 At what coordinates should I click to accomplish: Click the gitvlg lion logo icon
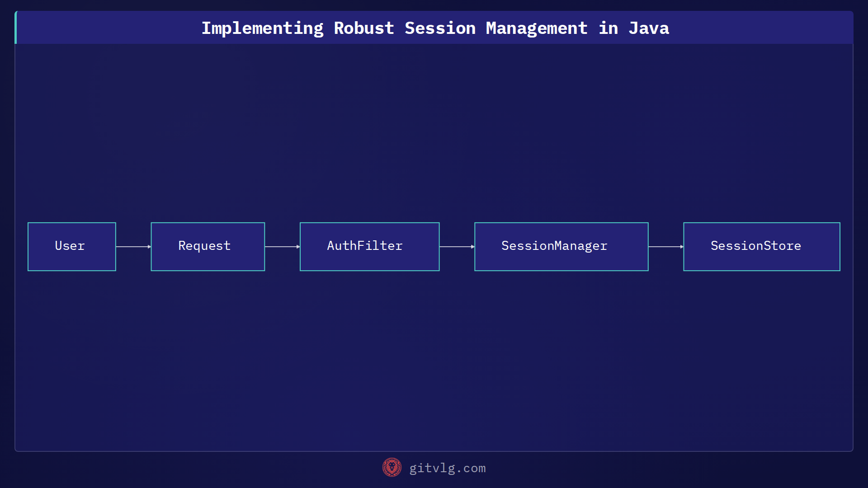(x=392, y=468)
